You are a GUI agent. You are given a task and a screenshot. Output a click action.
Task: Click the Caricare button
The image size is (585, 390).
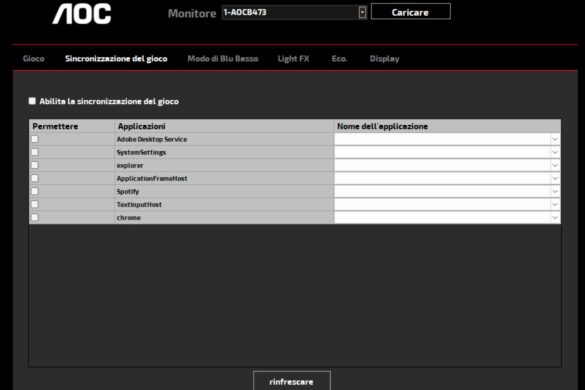[x=410, y=12]
